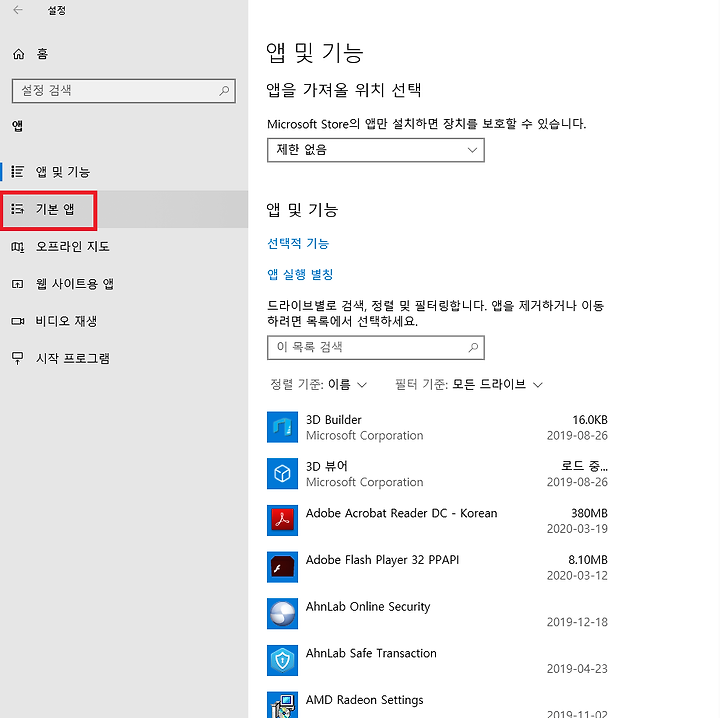Viewport: 720px width, 718px height.
Task: Click the 오프라인 지도 map icon
Action: (17, 247)
